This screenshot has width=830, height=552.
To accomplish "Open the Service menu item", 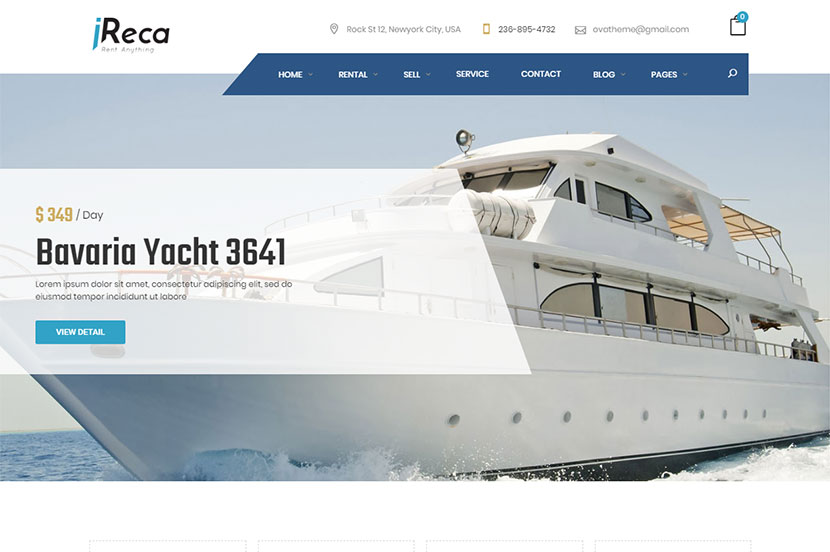I will [472, 74].
